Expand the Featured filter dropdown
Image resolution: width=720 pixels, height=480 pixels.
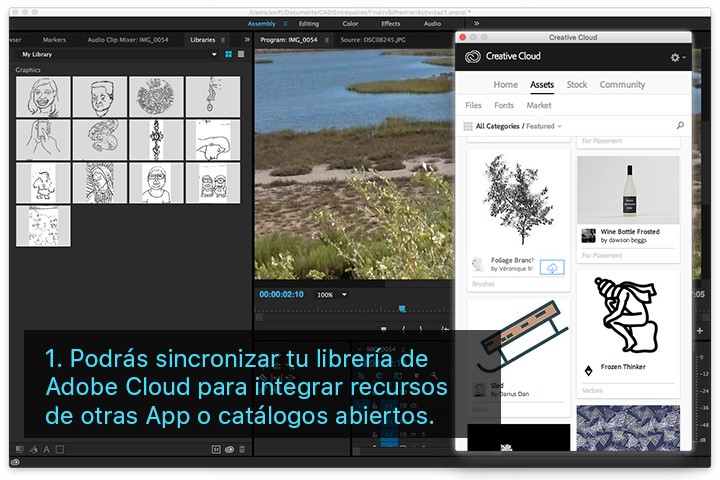[560, 126]
